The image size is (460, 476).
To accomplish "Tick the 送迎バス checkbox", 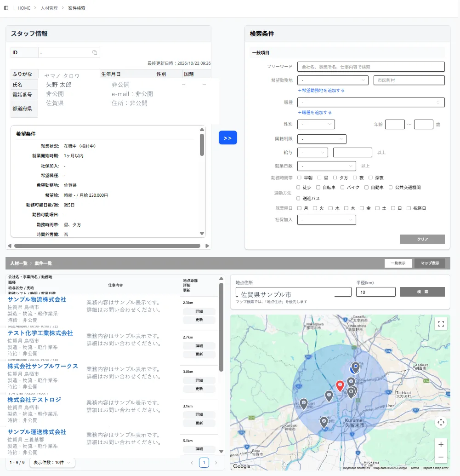I will pos(298,198).
